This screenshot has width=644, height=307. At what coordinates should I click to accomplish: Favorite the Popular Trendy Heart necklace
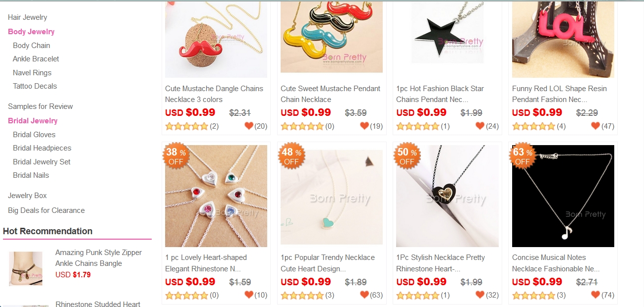tap(364, 295)
